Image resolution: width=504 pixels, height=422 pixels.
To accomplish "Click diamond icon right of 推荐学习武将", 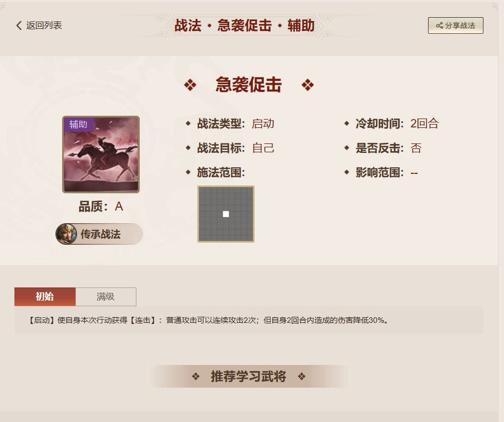I will coord(302,377).
